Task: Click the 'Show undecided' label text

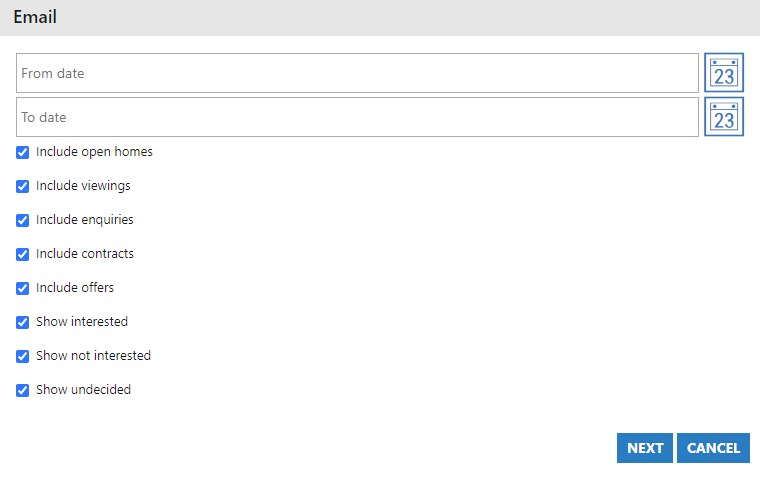Action: pos(83,390)
